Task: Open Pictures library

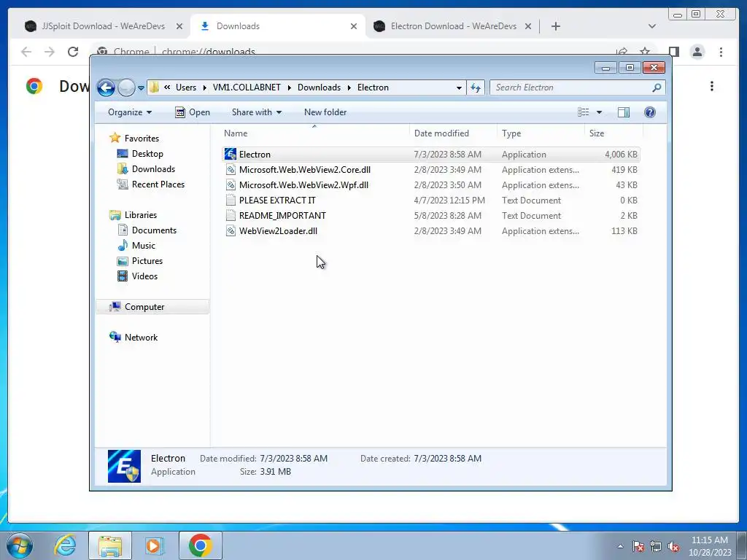Action: (x=147, y=261)
